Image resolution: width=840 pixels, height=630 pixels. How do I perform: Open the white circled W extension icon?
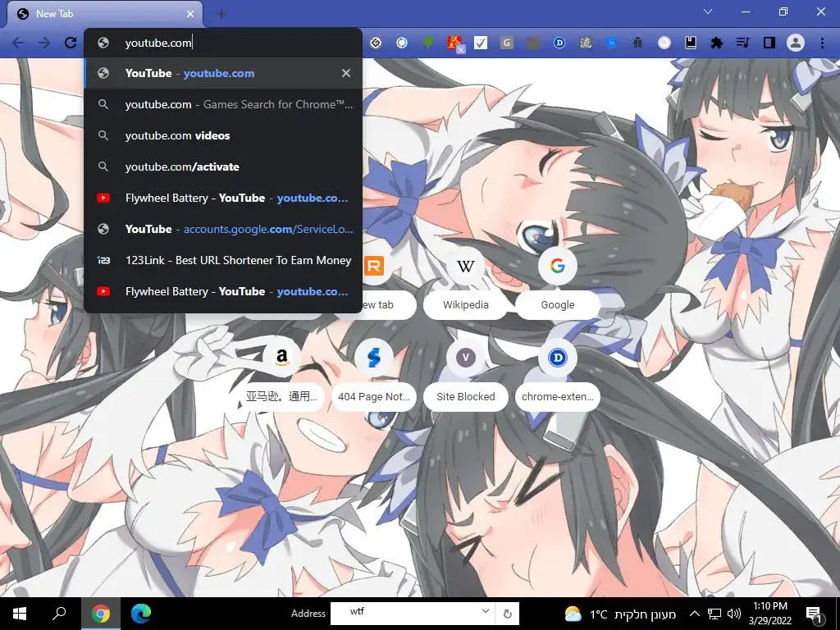point(664,43)
